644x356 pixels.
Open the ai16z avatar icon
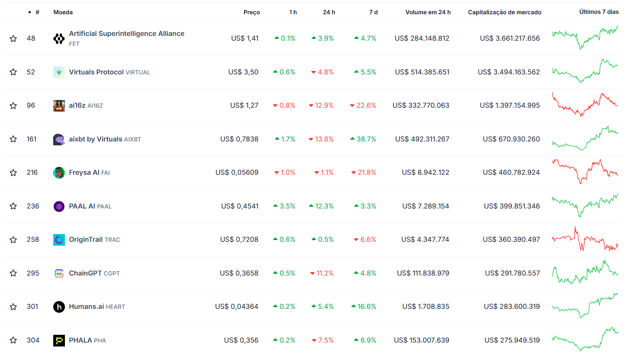coord(59,106)
